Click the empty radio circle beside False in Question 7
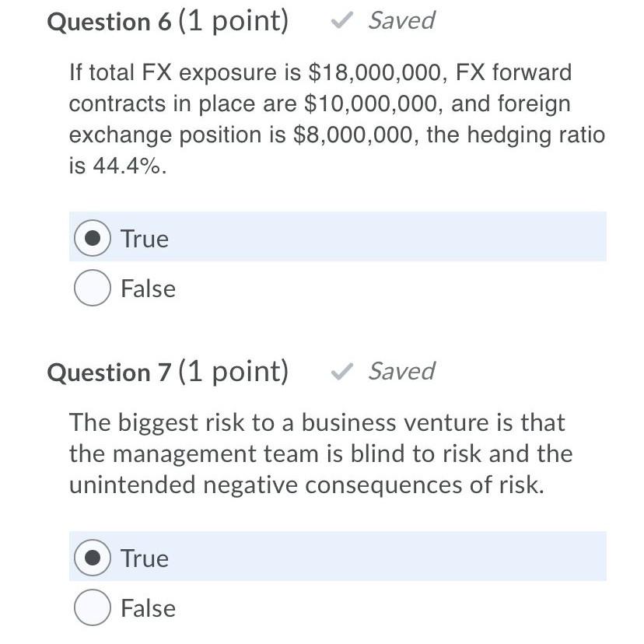The width and height of the screenshot is (644, 644). tap(92, 608)
